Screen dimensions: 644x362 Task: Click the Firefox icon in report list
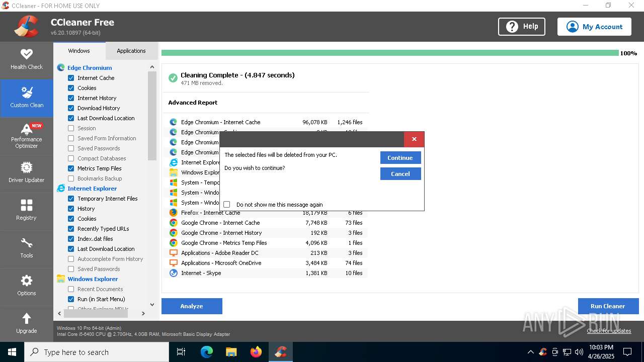click(173, 213)
